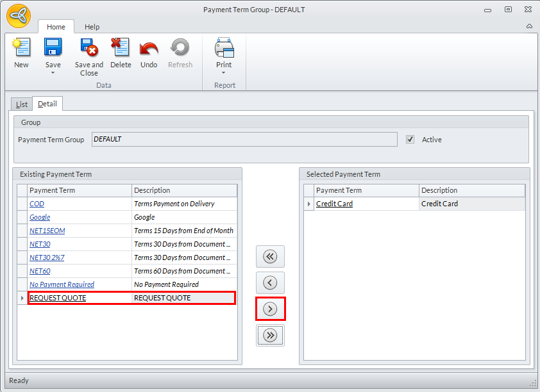The image size is (540, 392).
Task: Toggle the Active checkbox
Action: click(x=410, y=140)
